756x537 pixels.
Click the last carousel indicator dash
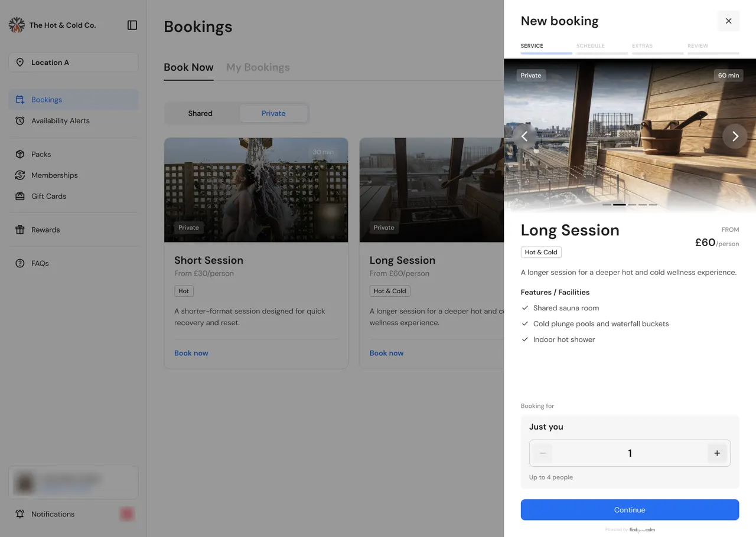[653, 205]
